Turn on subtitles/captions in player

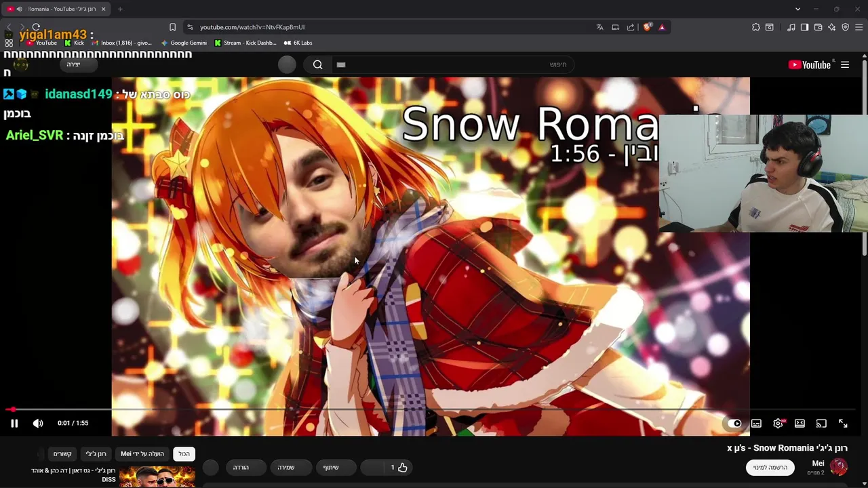tap(756, 424)
